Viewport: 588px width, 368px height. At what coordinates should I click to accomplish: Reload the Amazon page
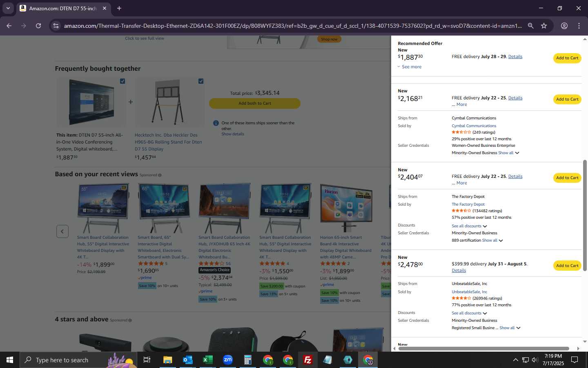38,26
